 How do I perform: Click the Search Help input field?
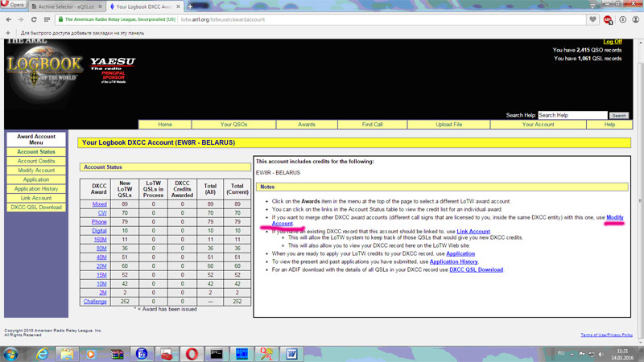click(572, 116)
